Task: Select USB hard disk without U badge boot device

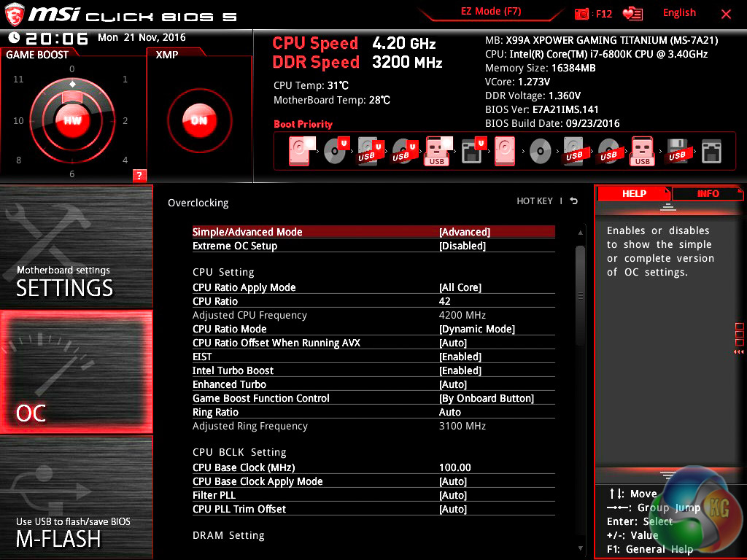Action: pos(575,151)
